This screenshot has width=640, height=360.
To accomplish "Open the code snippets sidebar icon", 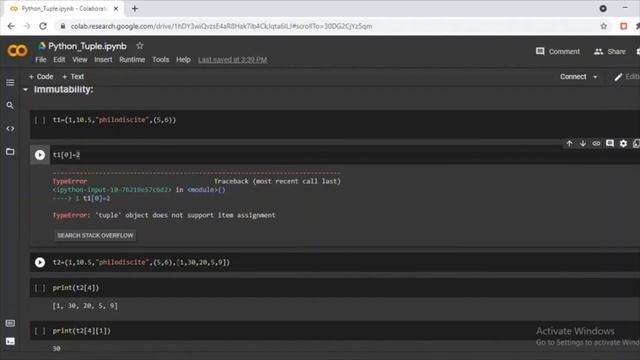I will (x=10, y=129).
